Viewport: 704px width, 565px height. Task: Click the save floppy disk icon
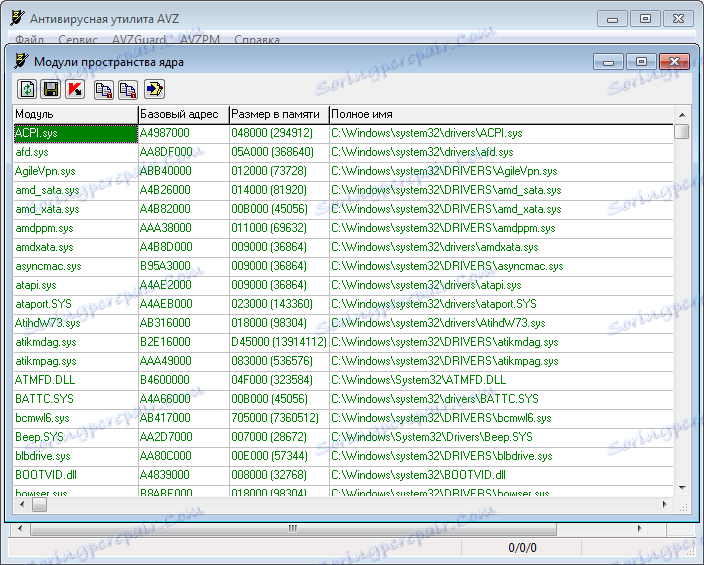pos(51,89)
